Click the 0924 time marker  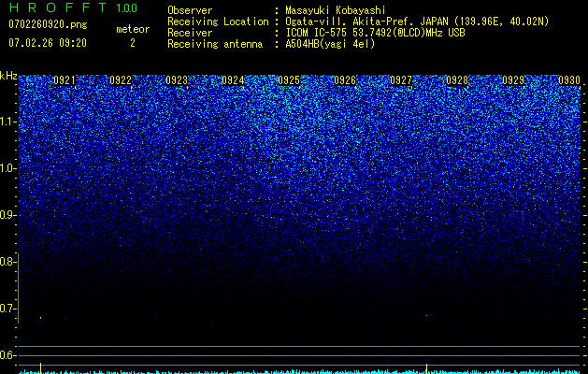coord(233,80)
